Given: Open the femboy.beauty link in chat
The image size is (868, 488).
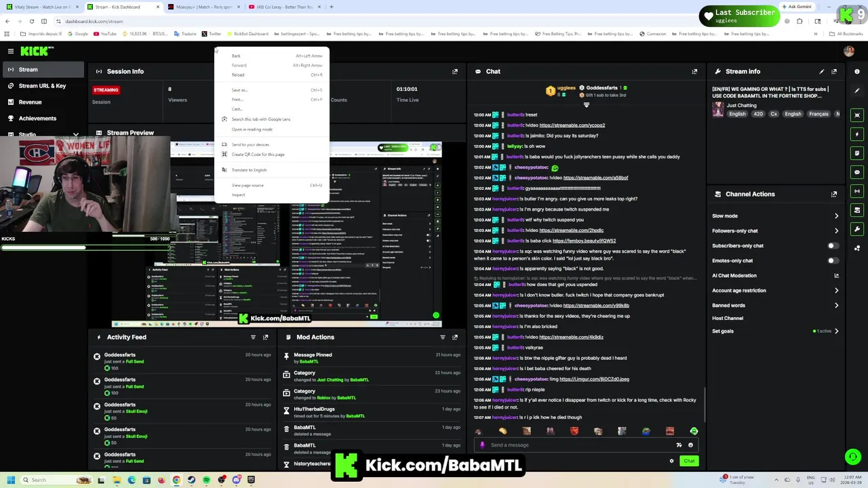Looking at the screenshot, I should 584,241.
